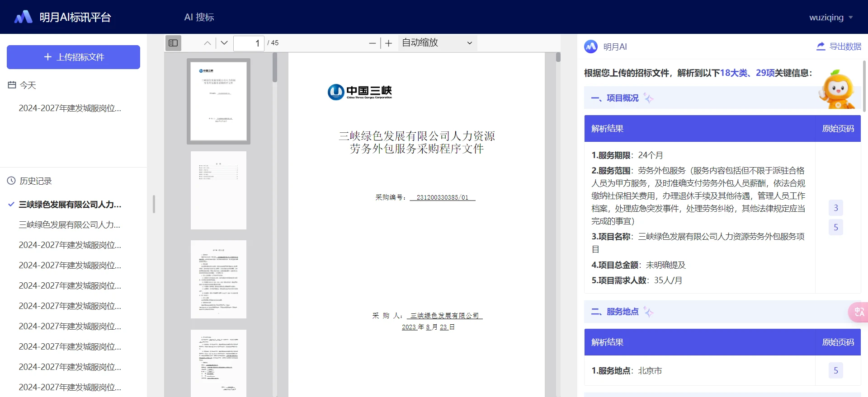The image size is (868, 397).
Task: Click the orange mascot assistant
Action: point(837,89)
